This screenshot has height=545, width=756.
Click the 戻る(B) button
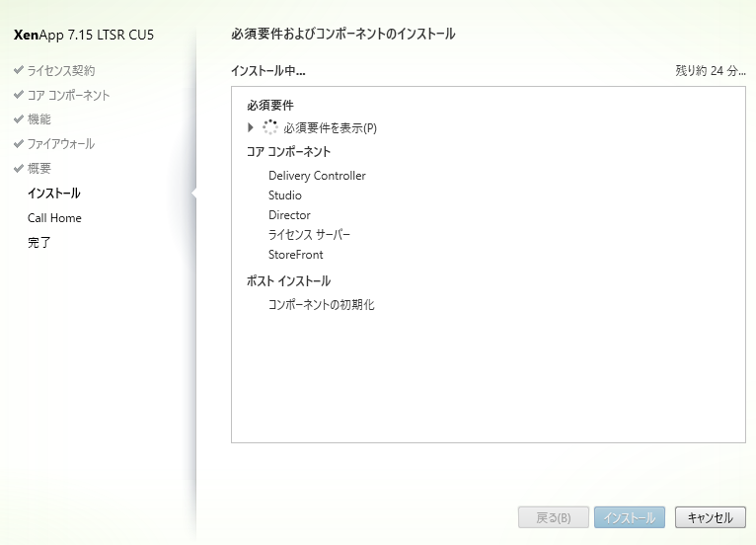552,517
